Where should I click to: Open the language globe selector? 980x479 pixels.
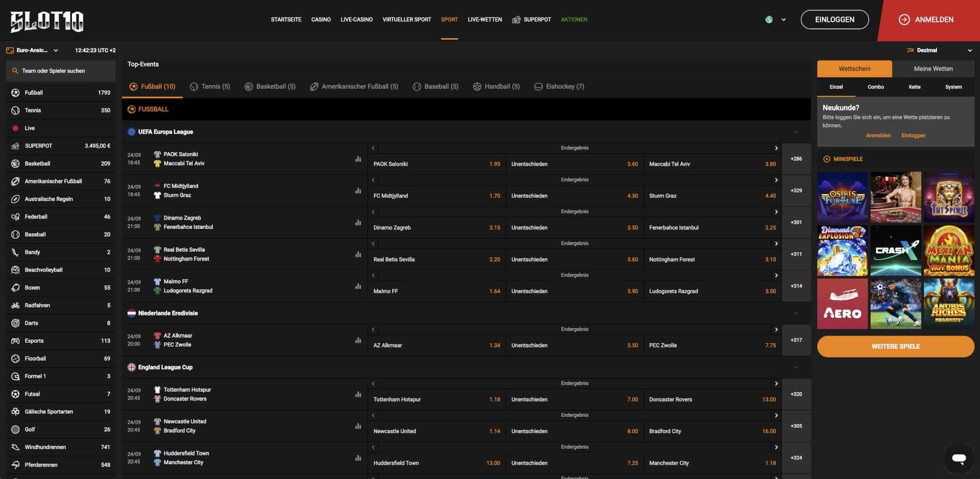pyautogui.click(x=775, y=20)
